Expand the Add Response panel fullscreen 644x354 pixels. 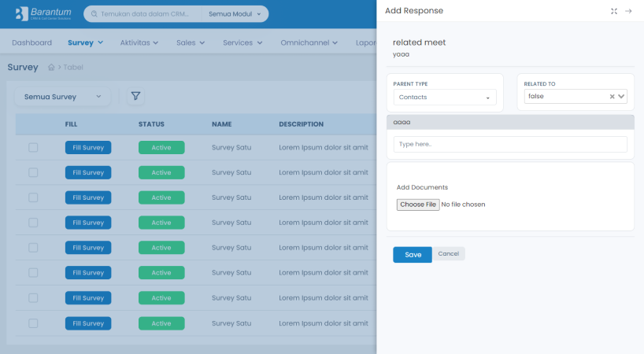coord(614,11)
